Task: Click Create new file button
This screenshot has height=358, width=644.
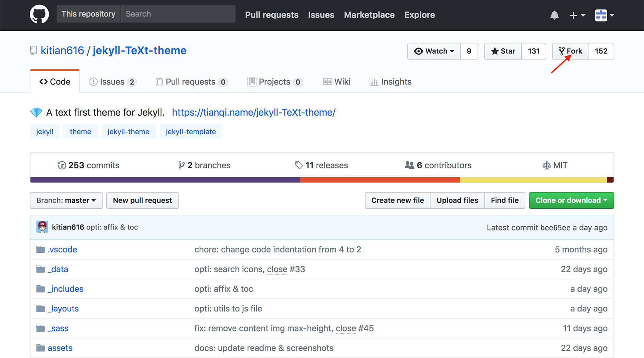Action: (397, 200)
